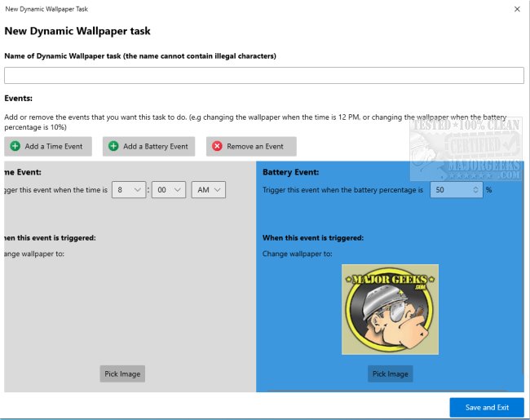Focus the Dynamic Wallpaper task name field
530x420 pixels.
click(264, 75)
